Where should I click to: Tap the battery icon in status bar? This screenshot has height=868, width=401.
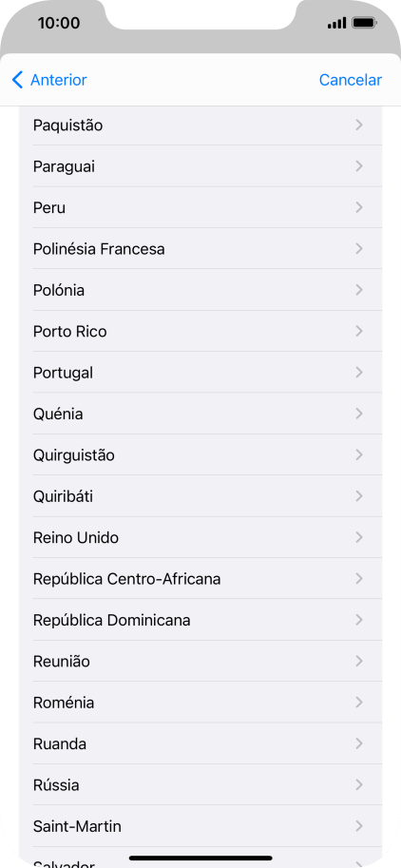(365, 23)
